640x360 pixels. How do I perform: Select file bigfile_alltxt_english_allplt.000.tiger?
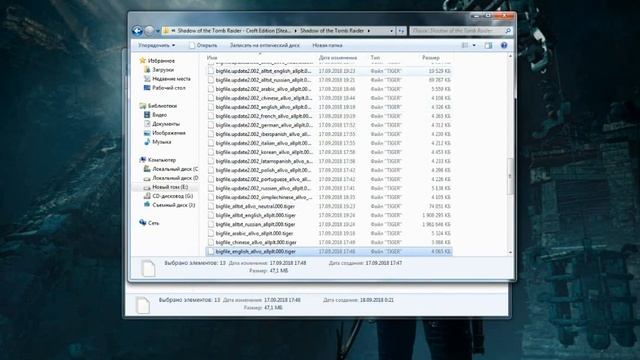point(329,215)
